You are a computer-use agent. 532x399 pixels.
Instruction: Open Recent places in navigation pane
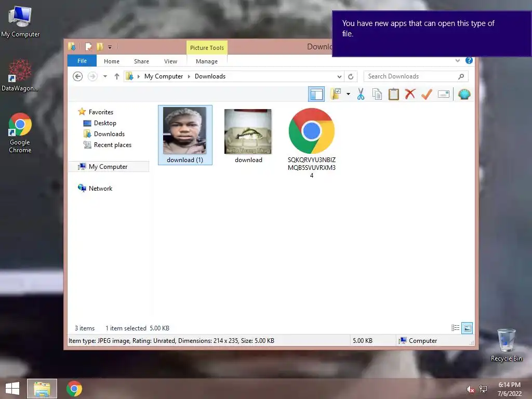click(x=112, y=145)
